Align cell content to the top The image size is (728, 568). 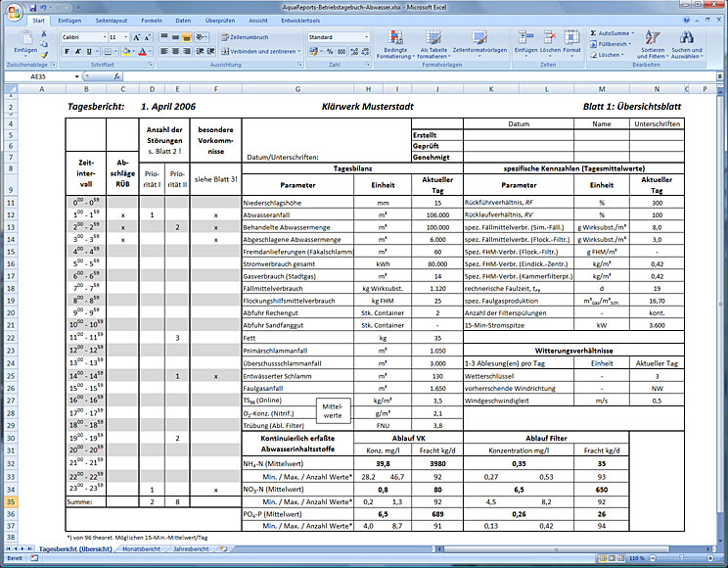[x=163, y=36]
